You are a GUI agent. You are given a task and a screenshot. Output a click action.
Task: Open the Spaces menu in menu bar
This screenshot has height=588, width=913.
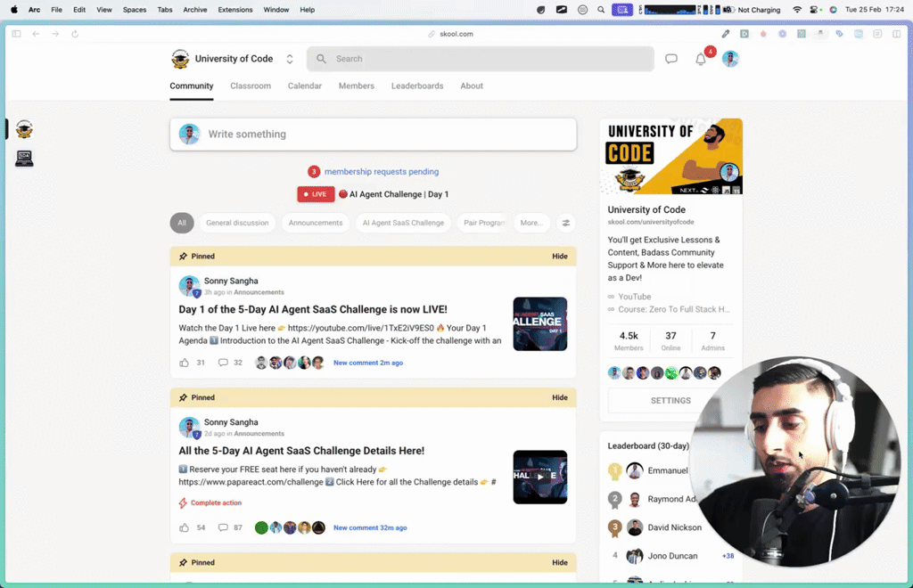click(x=135, y=10)
